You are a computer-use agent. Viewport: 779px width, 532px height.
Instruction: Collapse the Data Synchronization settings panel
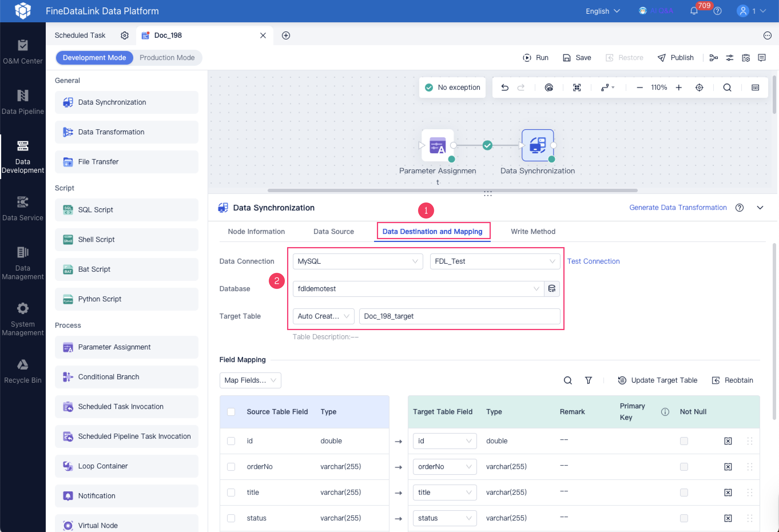760,207
